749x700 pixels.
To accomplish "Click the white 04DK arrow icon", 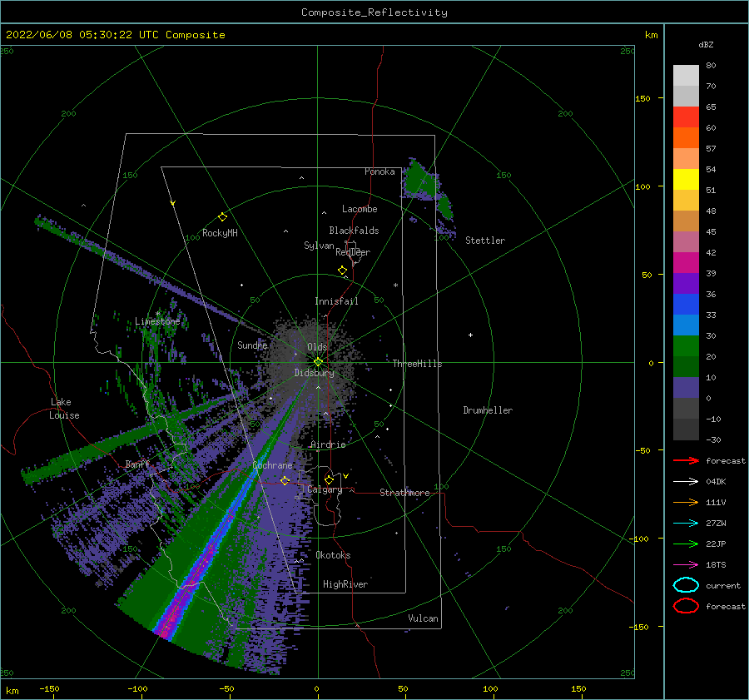I will 686,481.
